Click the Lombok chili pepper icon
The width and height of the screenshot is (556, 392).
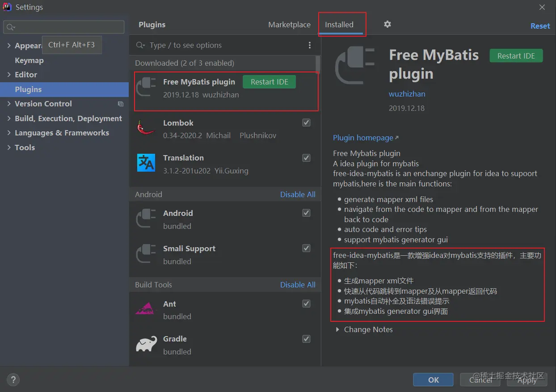pos(146,128)
